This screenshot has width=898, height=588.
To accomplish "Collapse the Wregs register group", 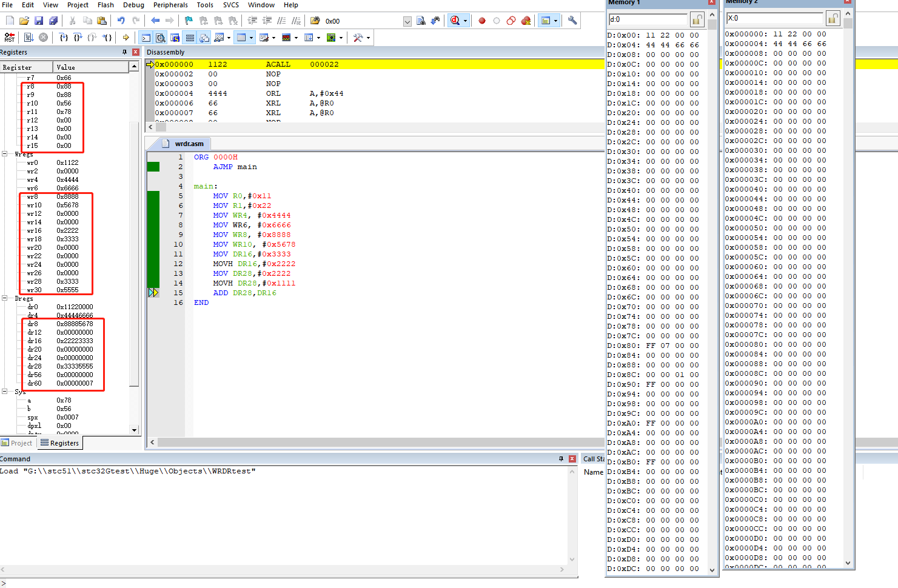I will pos(4,154).
